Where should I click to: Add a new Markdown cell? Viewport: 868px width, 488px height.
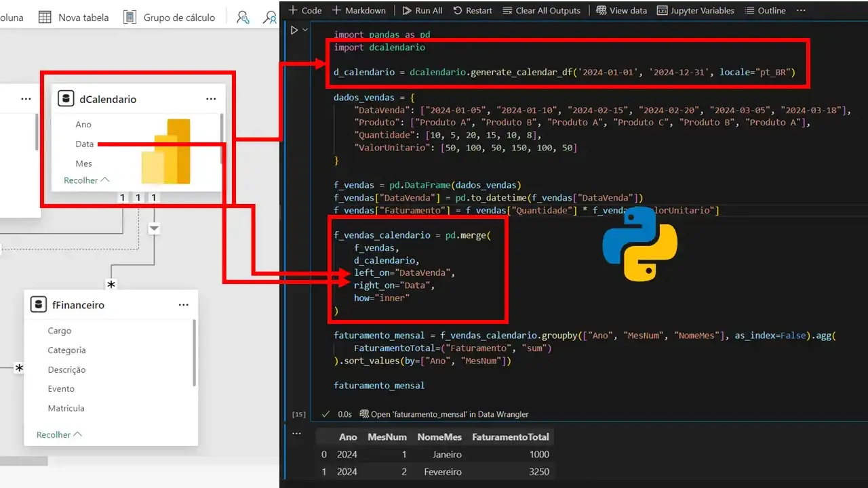[x=359, y=10]
